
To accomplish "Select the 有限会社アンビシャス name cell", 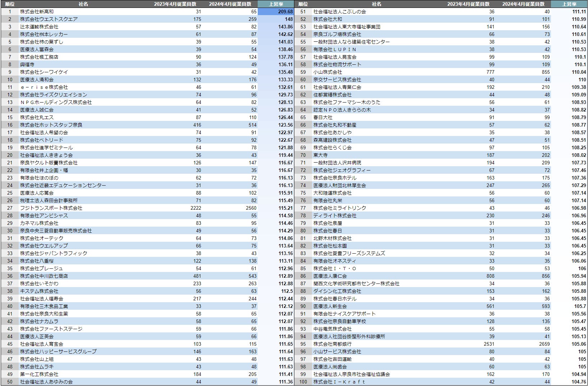I will 44,215.
